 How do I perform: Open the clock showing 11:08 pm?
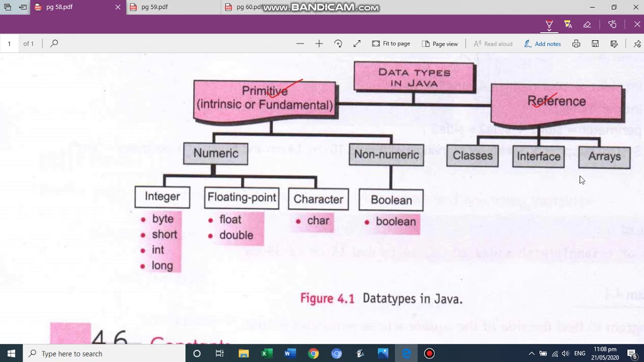(605, 353)
